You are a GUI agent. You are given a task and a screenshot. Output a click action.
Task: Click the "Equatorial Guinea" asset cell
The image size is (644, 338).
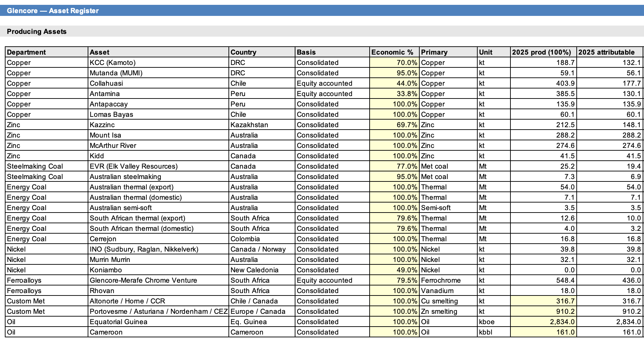point(158,322)
